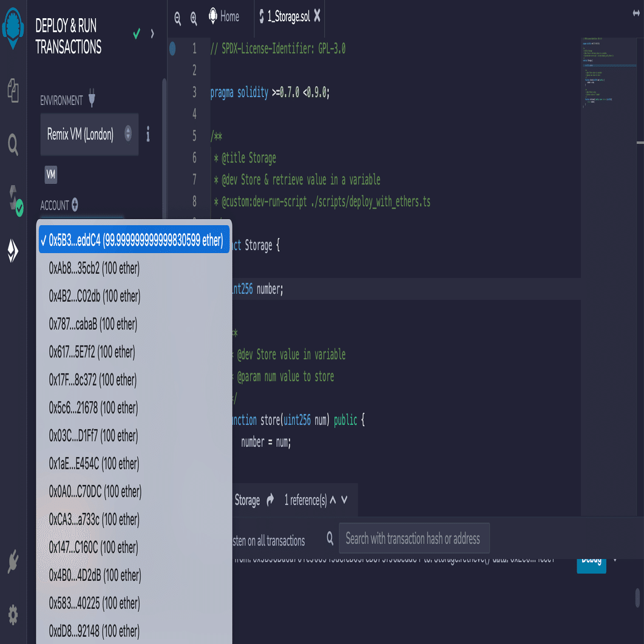
Task: Select account 0xdD8...92148
Action: pyautogui.click(x=134, y=631)
